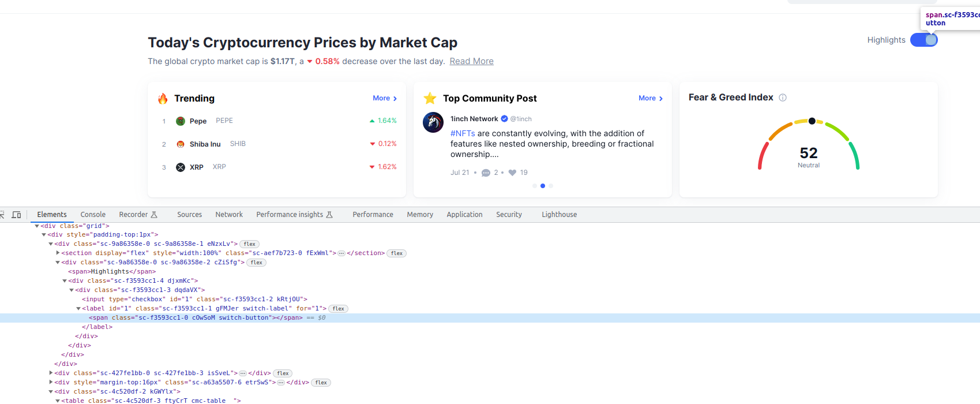Click the XRP coin icon
Viewport: 980px width, 404px height.
click(x=181, y=167)
